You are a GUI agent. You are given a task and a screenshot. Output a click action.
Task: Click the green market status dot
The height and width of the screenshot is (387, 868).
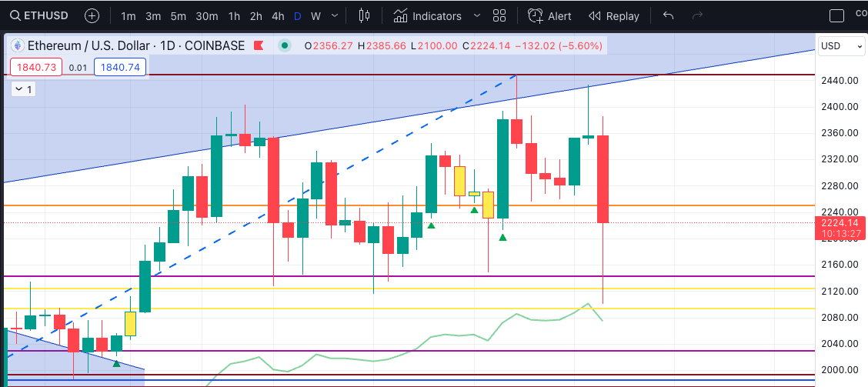tap(285, 45)
